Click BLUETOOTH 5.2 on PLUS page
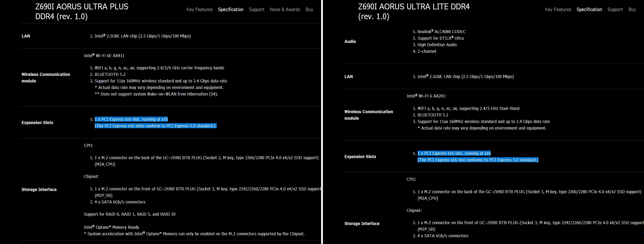Image resolution: width=644 pixels, height=244 pixels. (110, 74)
